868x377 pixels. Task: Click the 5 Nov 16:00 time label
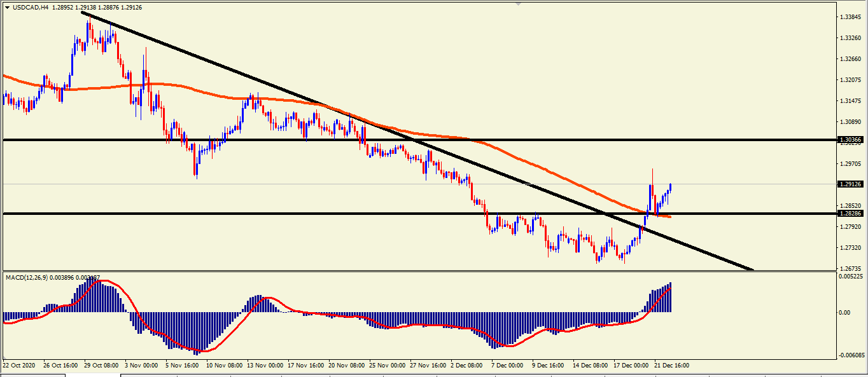click(x=183, y=366)
